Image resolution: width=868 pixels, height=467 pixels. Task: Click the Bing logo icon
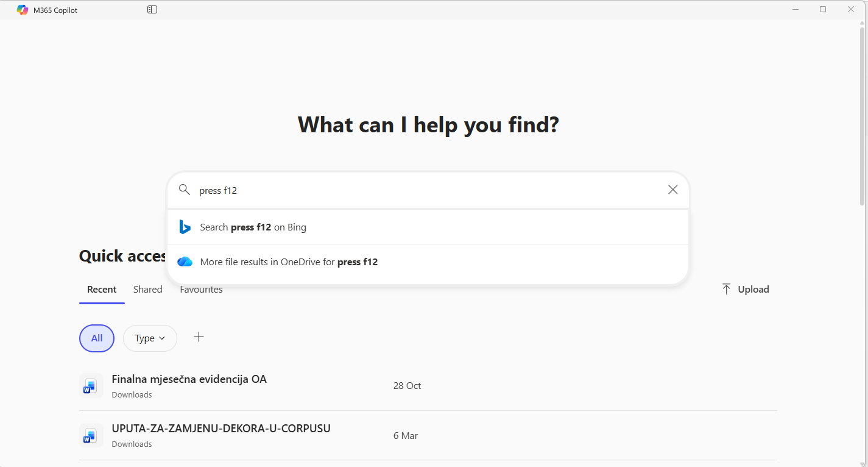(185, 227)
